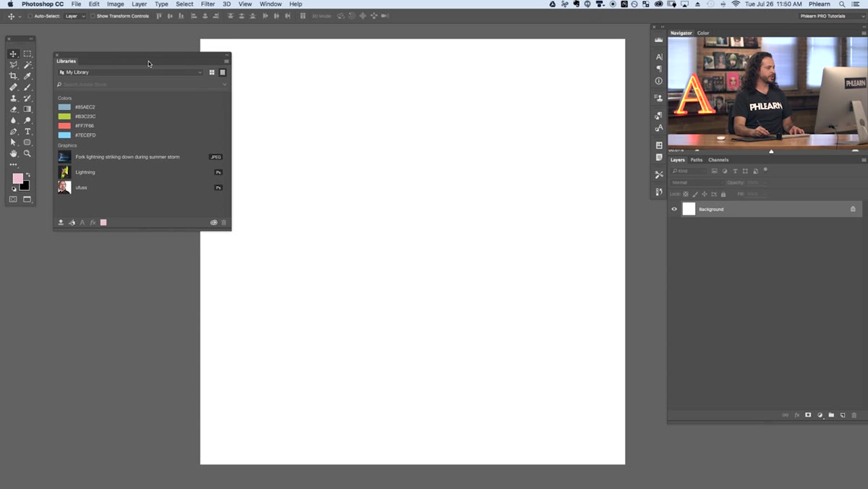Select the Brush tool
868x489 pixels.
click(x=27, y=87)
